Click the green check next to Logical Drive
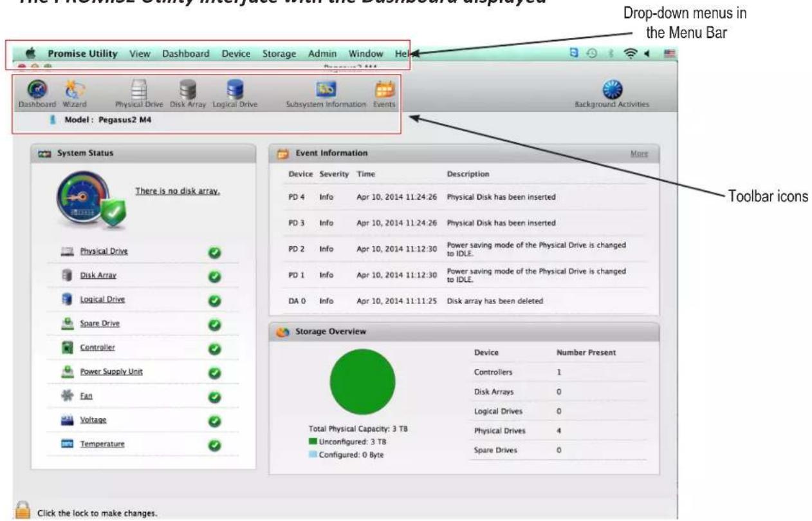The image size is (812, 521). coord(215,301)
